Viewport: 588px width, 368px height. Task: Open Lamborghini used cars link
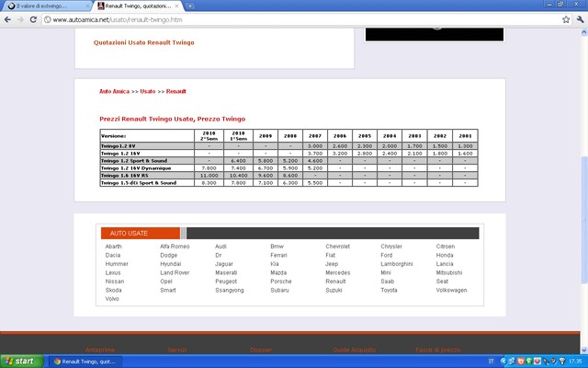tap(397, 264)
